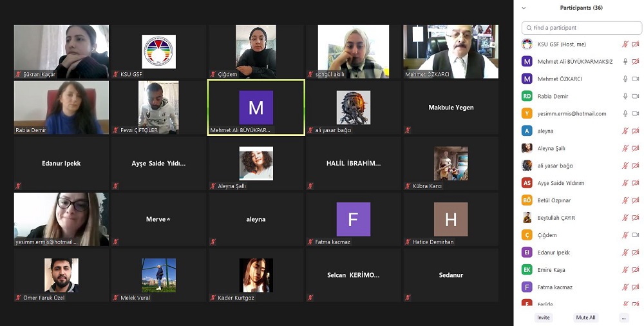Open the more options button beside Mute All

[623, 318]
